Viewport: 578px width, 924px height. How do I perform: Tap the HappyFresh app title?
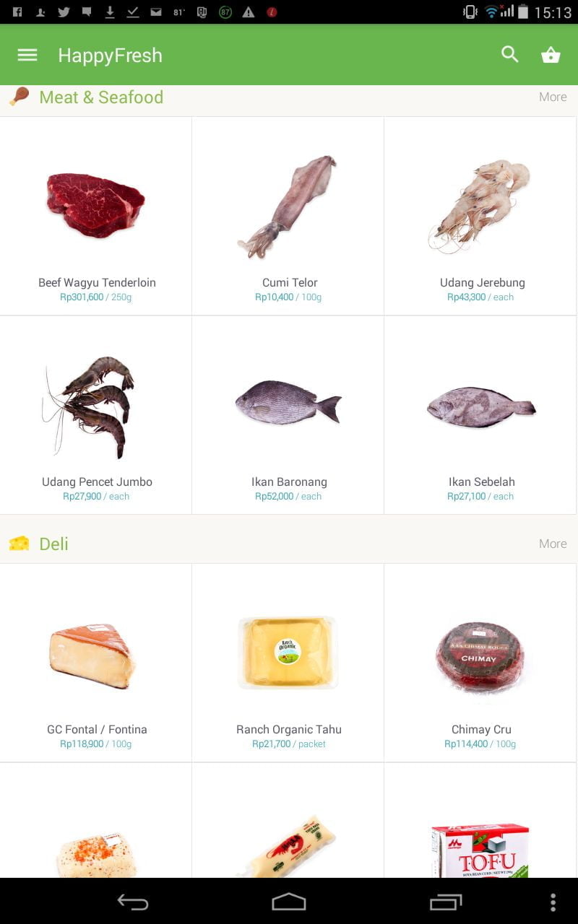pyautogui.click(x=110, y=56)
